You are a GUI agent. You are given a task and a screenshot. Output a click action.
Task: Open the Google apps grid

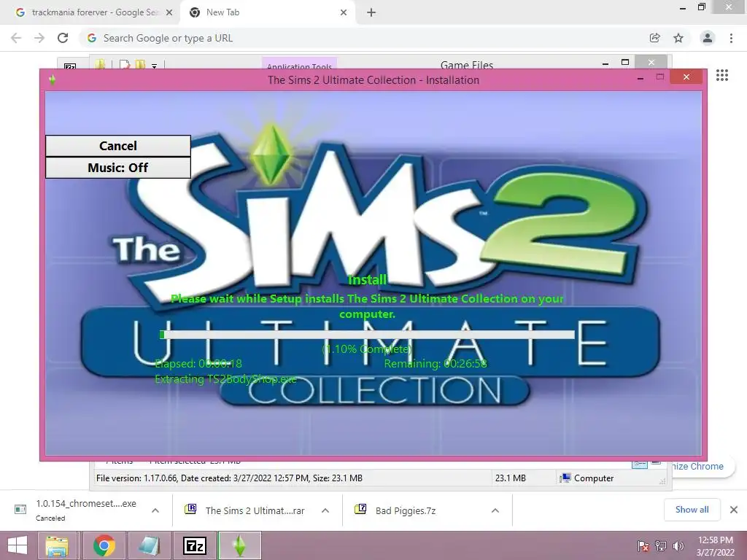tap(721, 75)
